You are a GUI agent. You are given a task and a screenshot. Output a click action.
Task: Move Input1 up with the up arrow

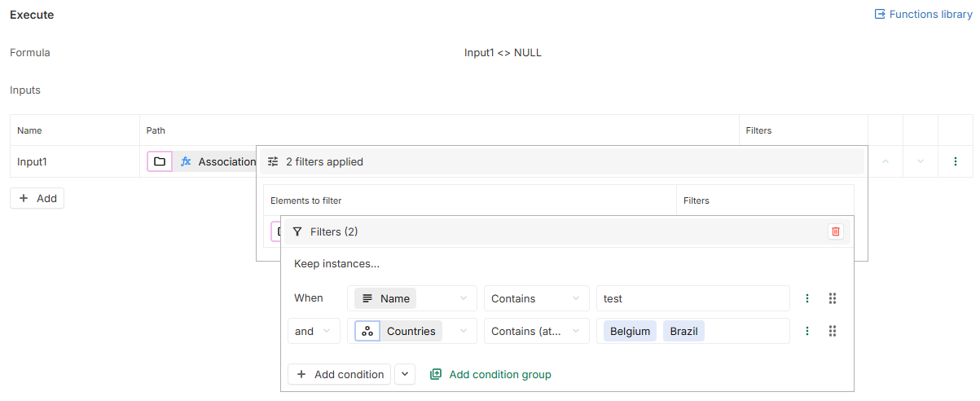886,161
